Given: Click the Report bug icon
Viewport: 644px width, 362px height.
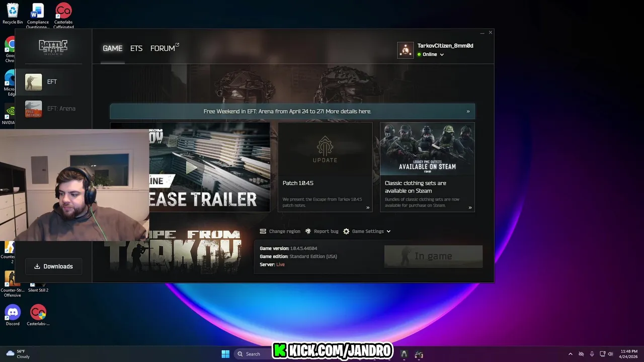Looking at the screenshot, I should point(308,231).
